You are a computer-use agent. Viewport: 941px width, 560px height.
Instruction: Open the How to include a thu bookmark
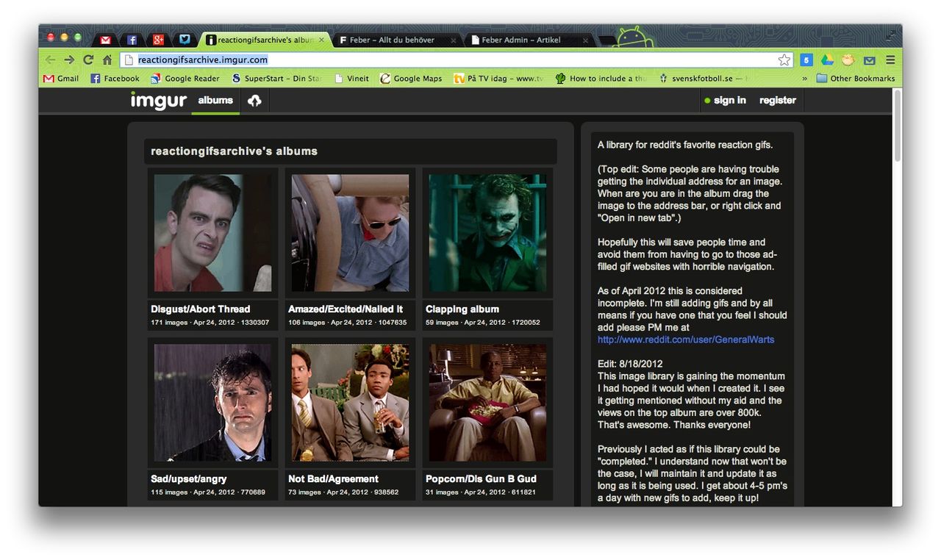(x=602, y=79)
